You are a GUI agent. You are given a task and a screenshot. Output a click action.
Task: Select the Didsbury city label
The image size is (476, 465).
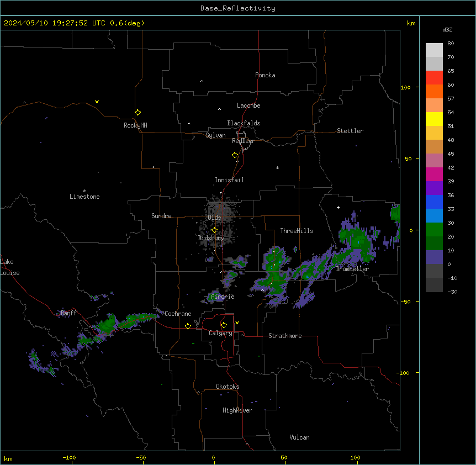211,238
